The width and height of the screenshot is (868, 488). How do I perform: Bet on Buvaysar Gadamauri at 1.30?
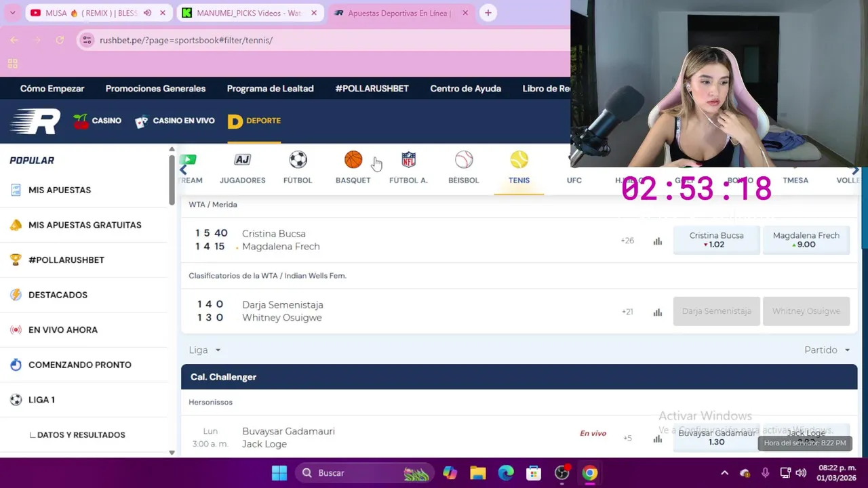tap(717, 437)
